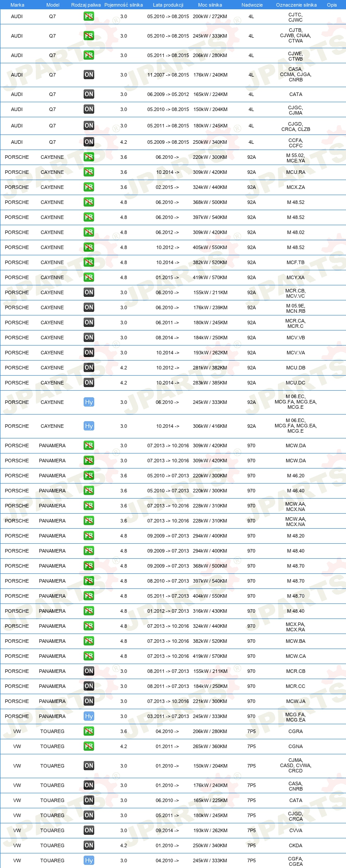Click diesel ON icon in Cayenne MCU.DB row

click(89, 368)
